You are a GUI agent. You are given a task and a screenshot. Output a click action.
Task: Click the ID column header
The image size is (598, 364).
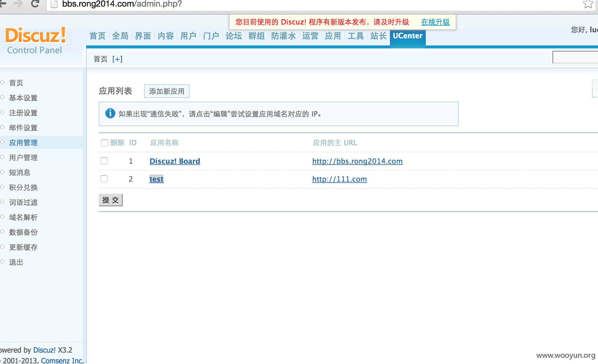click(133, 143)
